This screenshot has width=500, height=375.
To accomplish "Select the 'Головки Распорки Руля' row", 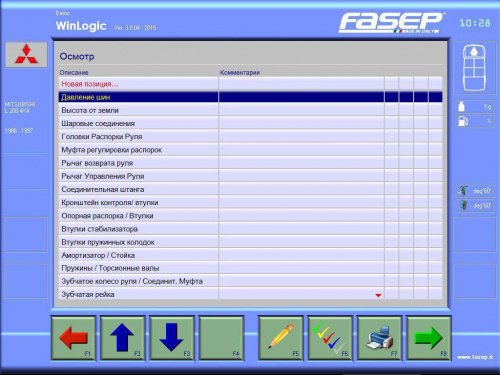I will 251,137.
